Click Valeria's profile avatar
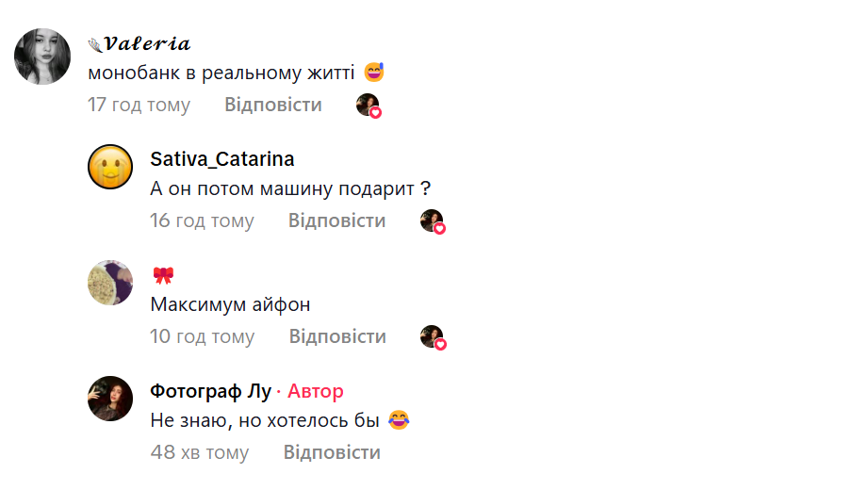Screen dimensions: 868x490 (43, 57)
